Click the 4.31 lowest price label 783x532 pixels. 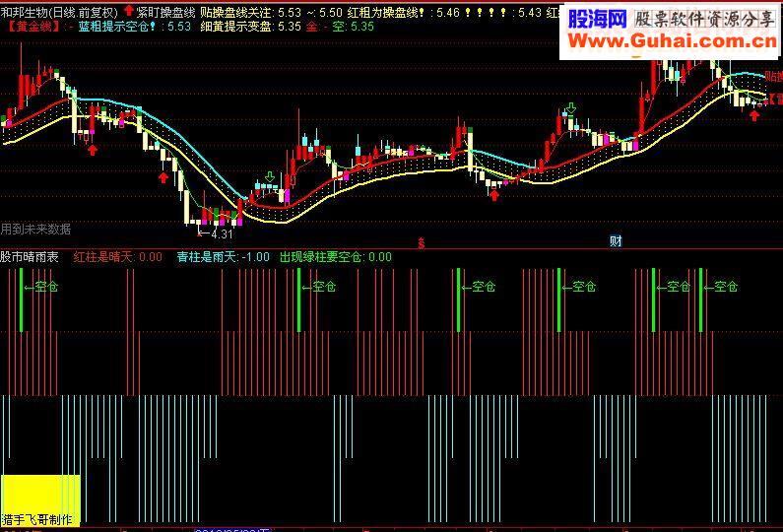pos(222,233)
